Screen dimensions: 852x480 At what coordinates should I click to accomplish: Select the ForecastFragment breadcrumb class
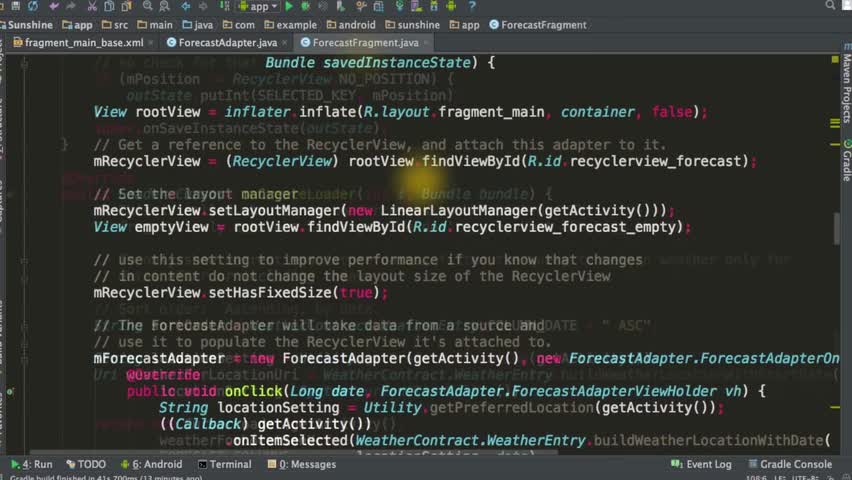point(538,25)
